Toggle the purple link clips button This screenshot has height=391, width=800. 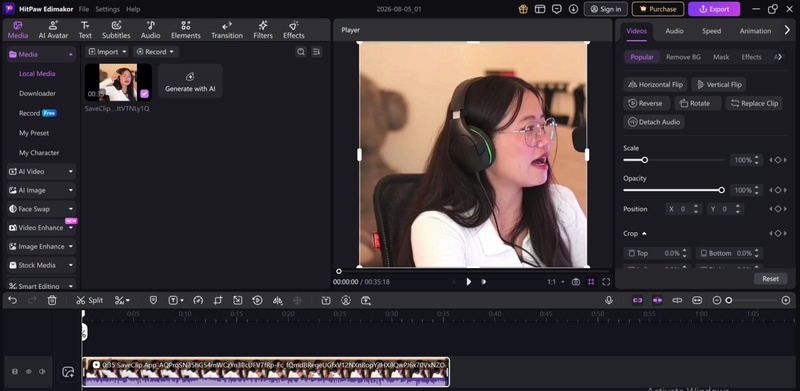pos(637,300)
